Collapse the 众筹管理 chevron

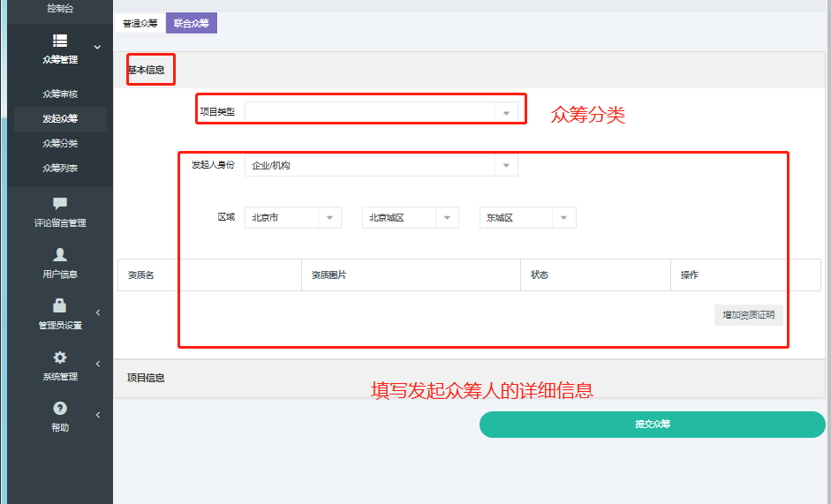coord(97,47)
